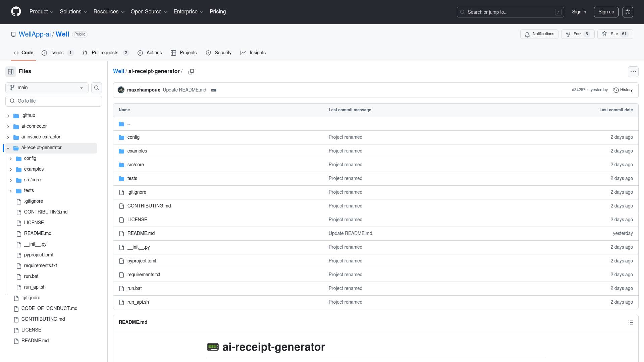Screen dimensions: 644x362
Task: Click the search files magnifier icon
Action: pos(97,88)
